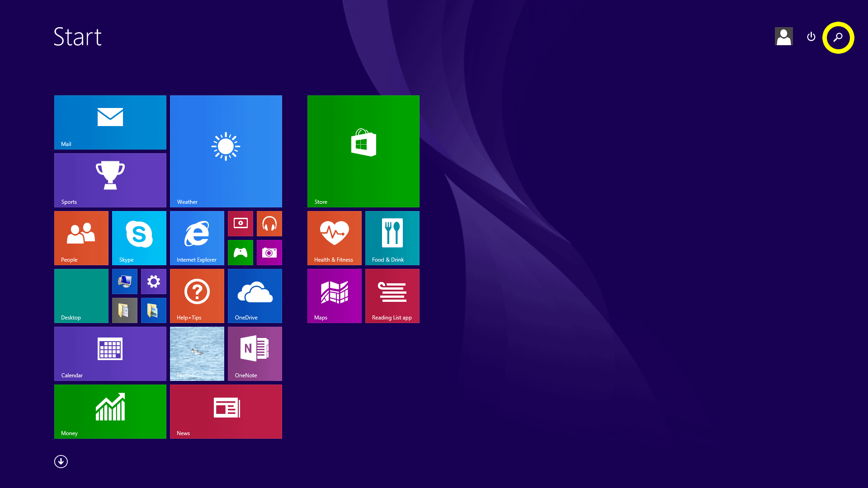Open the small Pictures folder tile
Viewport: 868px width, 488px height.
click(154, 310)
